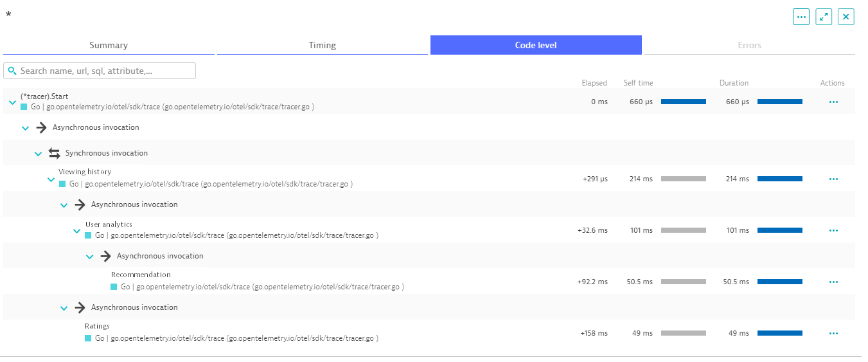Collapse the Synchronous invocation node
The image size is (868, 362).
coord(38,154)
